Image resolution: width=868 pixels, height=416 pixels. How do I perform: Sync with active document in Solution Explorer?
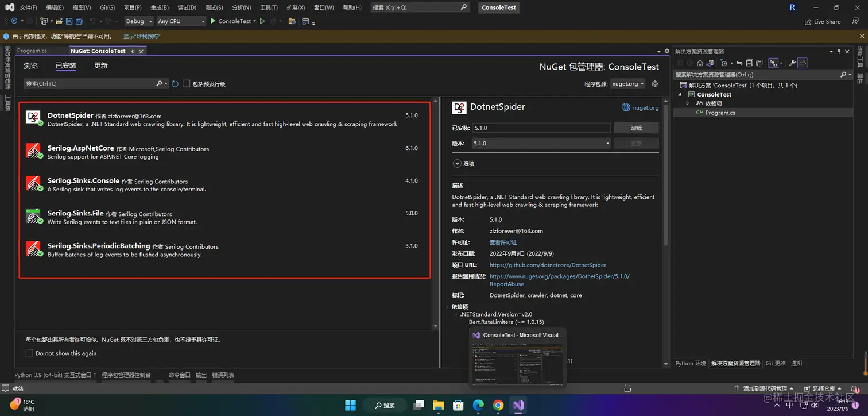click(x=740, y=63)
